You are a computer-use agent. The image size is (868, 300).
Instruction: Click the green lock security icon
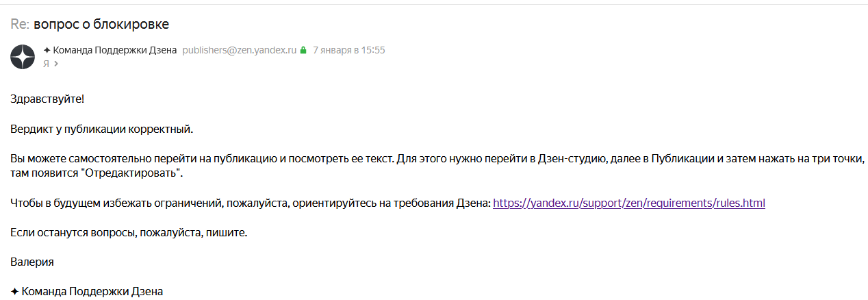303,50
